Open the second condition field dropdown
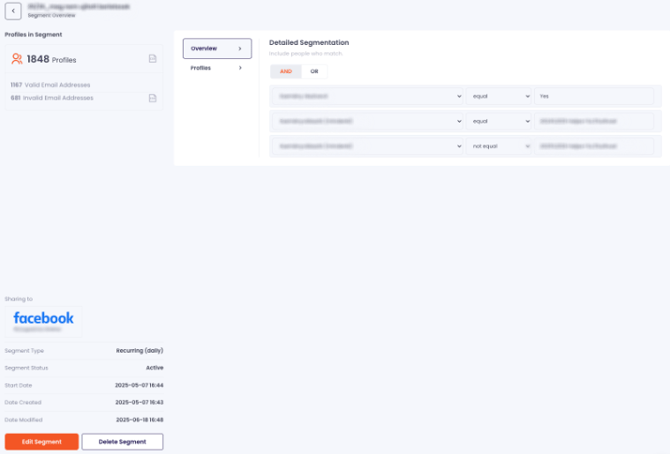This screenshot has height=454, width=670. (366, 121)
